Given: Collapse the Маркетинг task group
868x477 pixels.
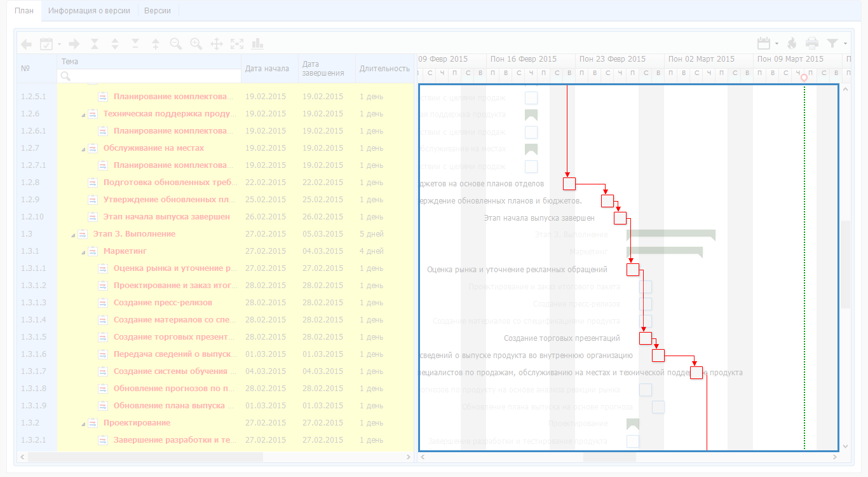Looking at the screenshot, I should (83, 252).
